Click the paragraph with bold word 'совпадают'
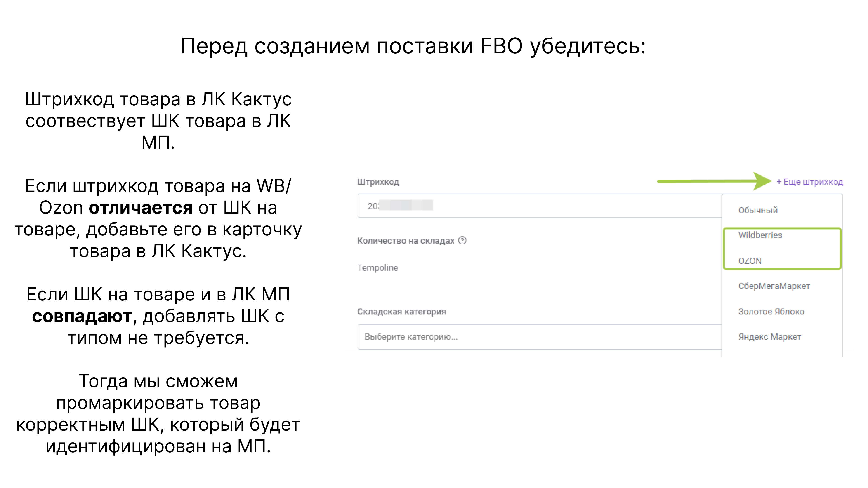The height and width of the screenshot is (488, 868). [x=158, y=316]
